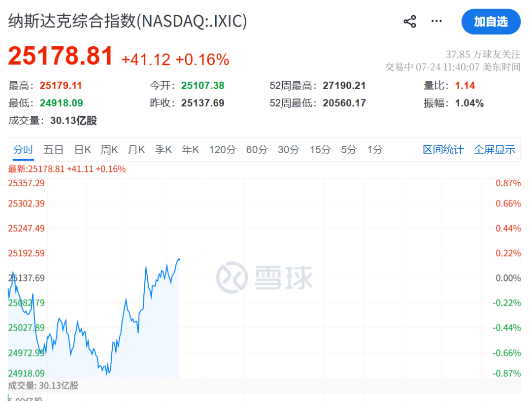
Task: Click the 今开 value 25107.38
Action: pyautogui.click(x=202, y=86)
